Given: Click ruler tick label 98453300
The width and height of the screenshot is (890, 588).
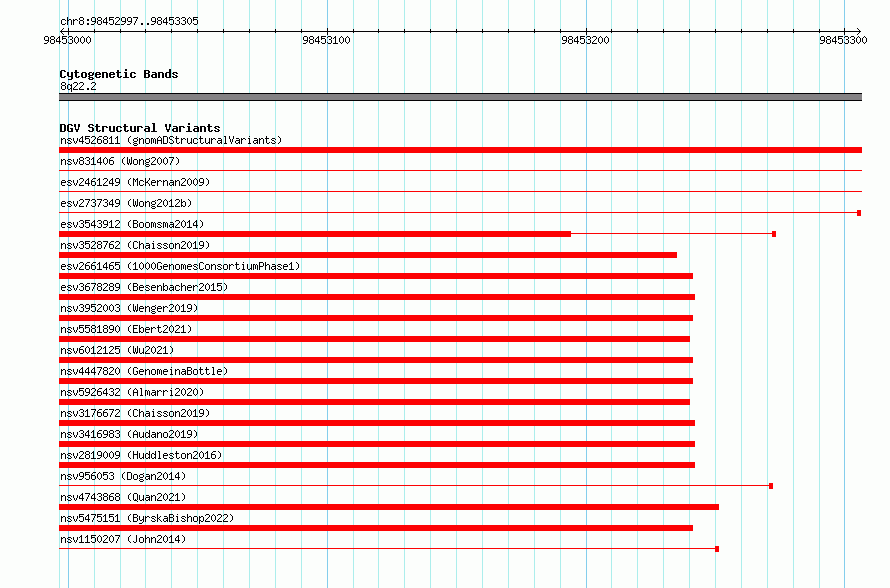Looking at the screenshot, I should [x=843, y=40].
